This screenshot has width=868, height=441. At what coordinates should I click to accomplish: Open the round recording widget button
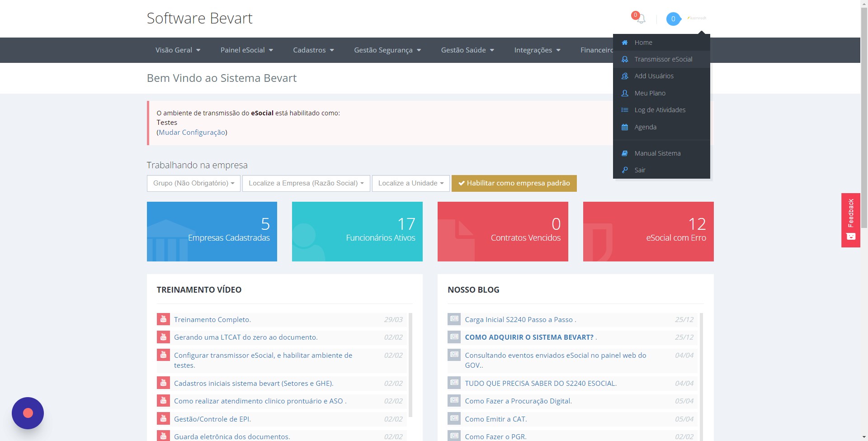tap(28, 413)
